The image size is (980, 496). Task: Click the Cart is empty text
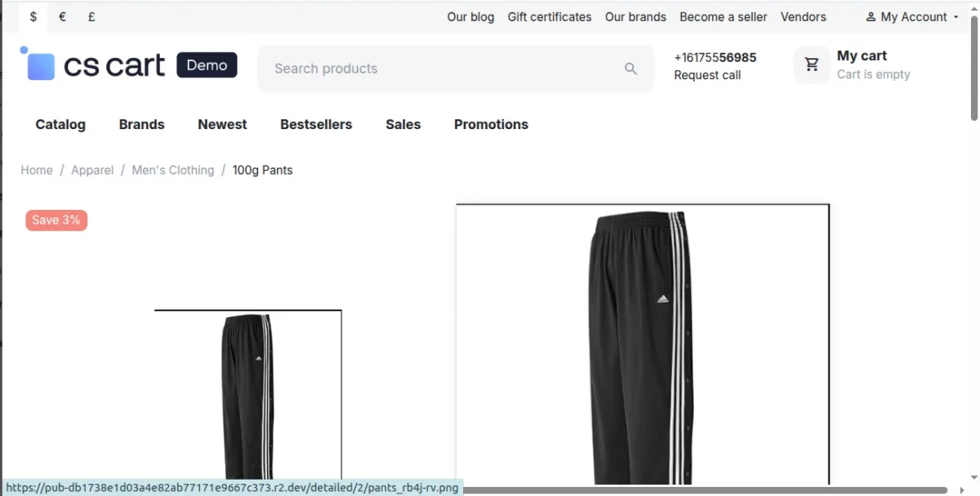pyautogui.click(x=873, y=74)
